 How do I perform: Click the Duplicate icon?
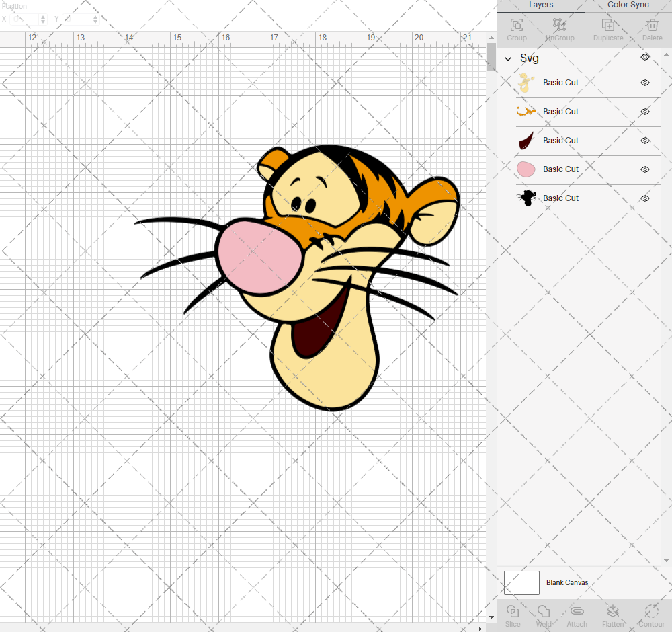point(608,25)
